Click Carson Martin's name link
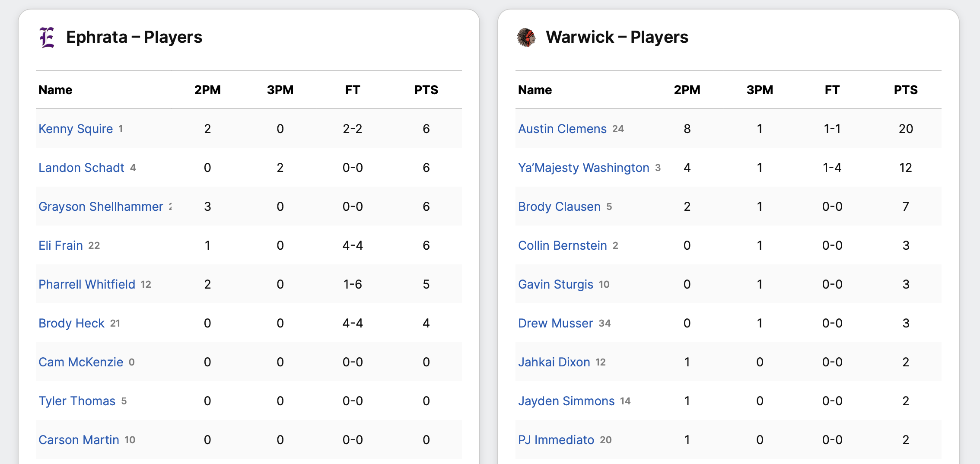Viewport: 980px width, 464px height. [79, 440]
